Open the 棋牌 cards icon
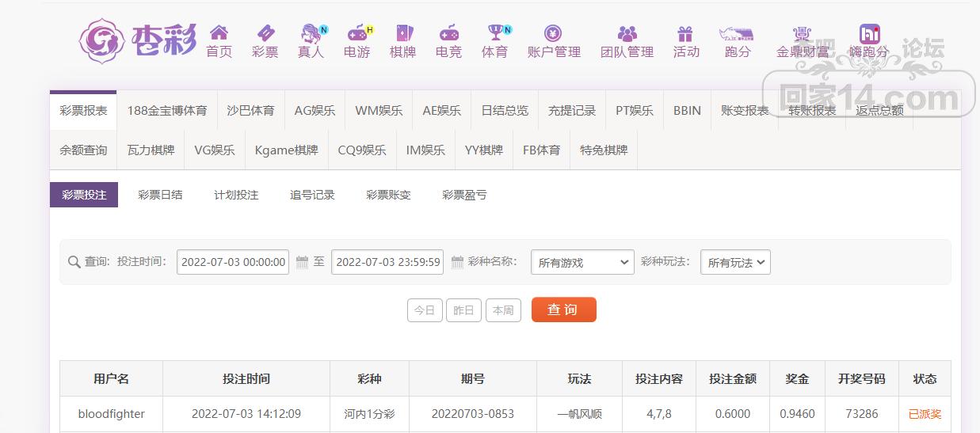Viewport: 980px width, 433px height. coord(403,33)
